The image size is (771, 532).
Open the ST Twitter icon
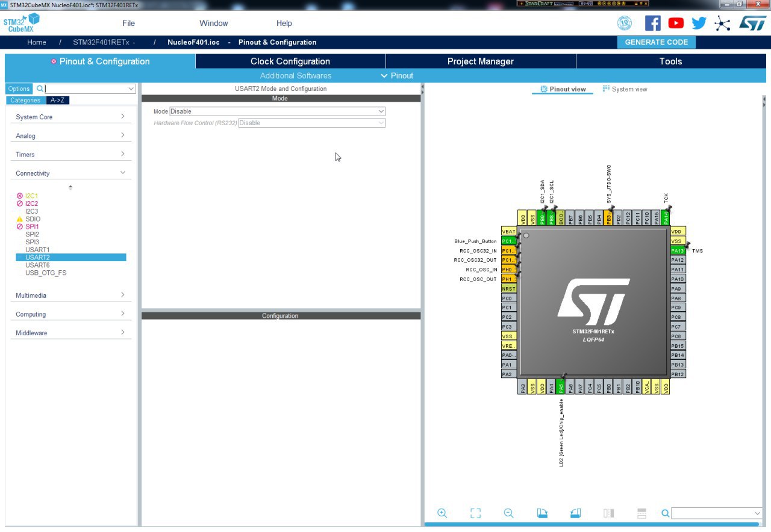pos(699,23)
